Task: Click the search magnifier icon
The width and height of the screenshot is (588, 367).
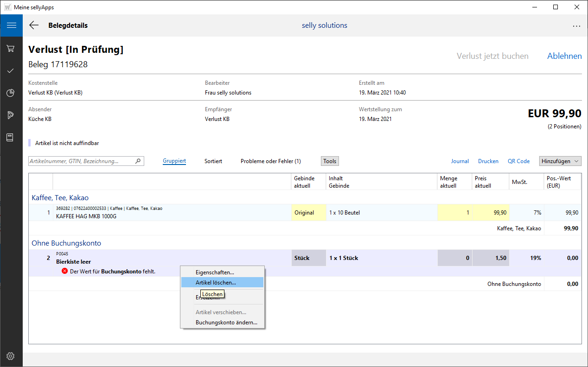Action: (138, 161)
